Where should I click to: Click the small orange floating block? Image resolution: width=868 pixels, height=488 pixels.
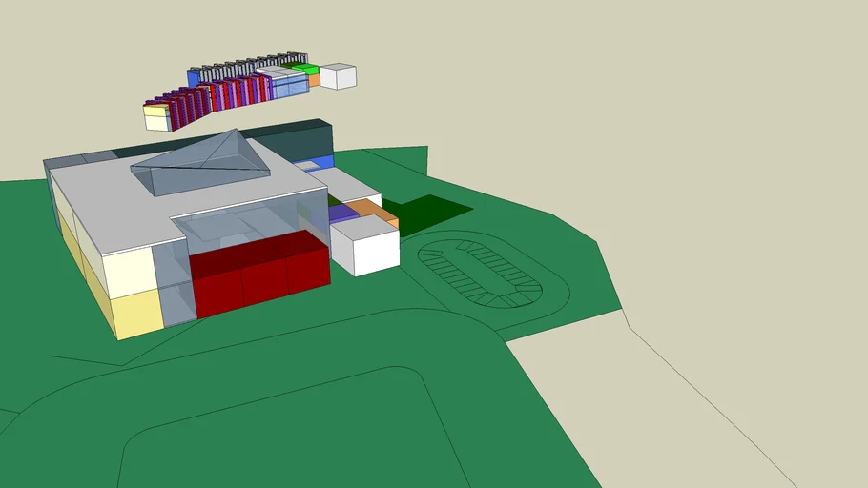(314, 80)
